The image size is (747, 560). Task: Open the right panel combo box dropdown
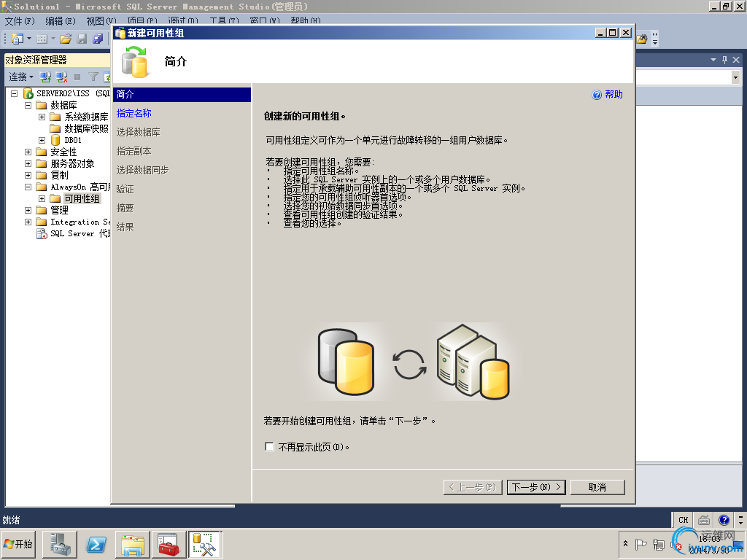pos(735,77)
